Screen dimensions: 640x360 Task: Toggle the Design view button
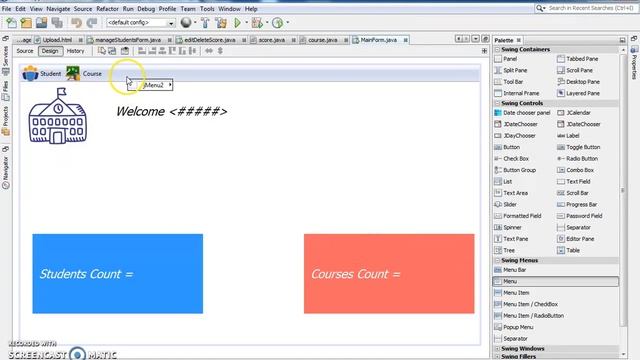point(50,51)
